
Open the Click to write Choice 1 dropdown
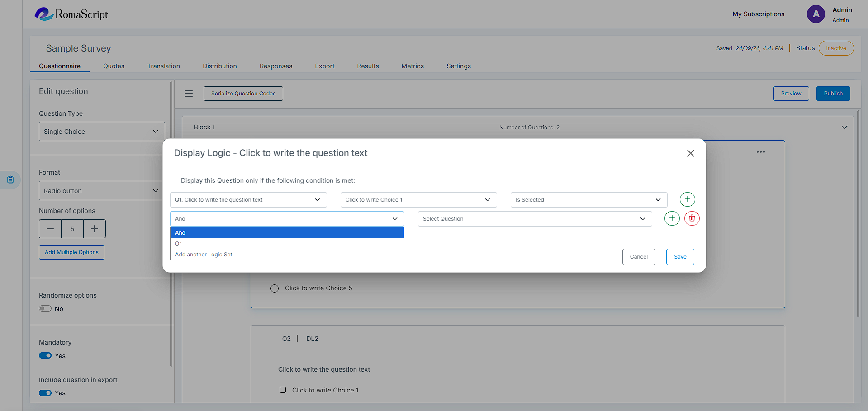419,200
